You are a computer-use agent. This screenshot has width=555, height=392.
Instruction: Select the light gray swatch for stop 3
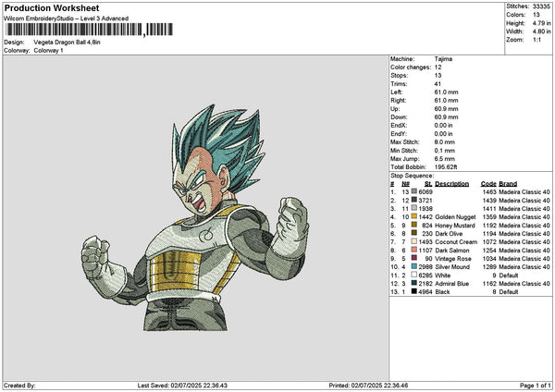point(414,208)
